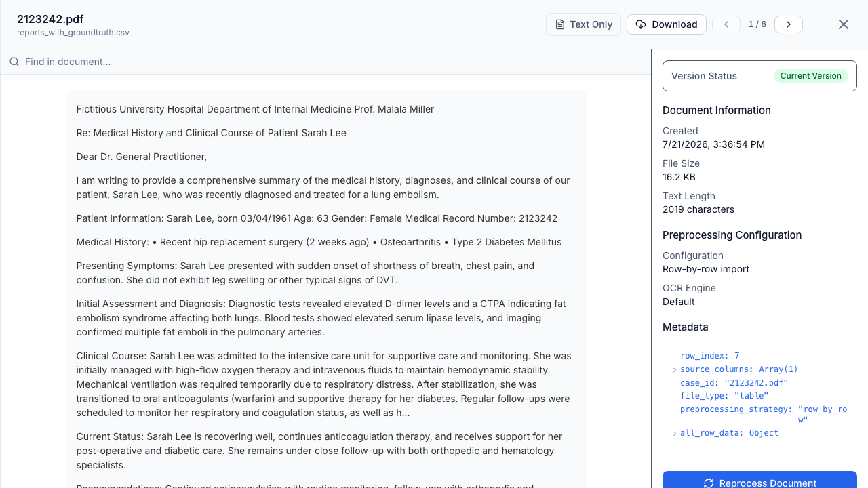Expand the all_row_data object
This screenshot has height=488, width=868.
click(675, 434)
